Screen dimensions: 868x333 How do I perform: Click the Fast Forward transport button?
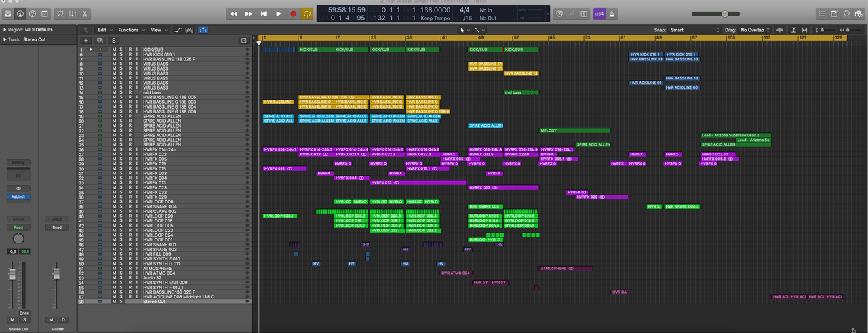click(249, 14)
